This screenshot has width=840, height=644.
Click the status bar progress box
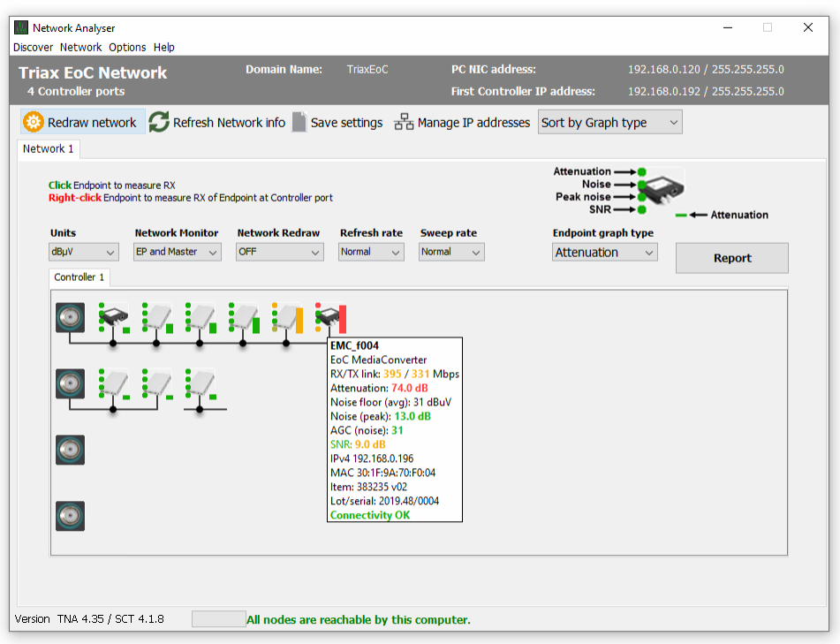[218, 618]
